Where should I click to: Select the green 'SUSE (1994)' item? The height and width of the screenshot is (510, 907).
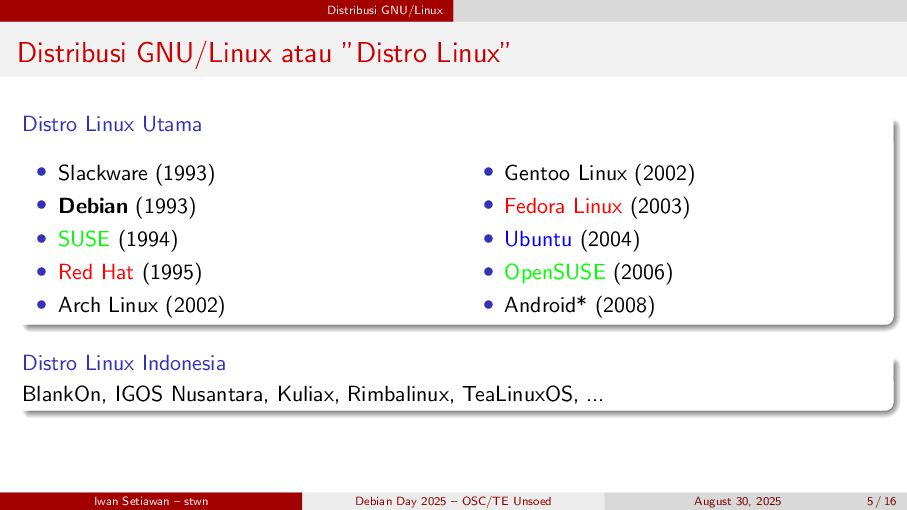[118, 239]
